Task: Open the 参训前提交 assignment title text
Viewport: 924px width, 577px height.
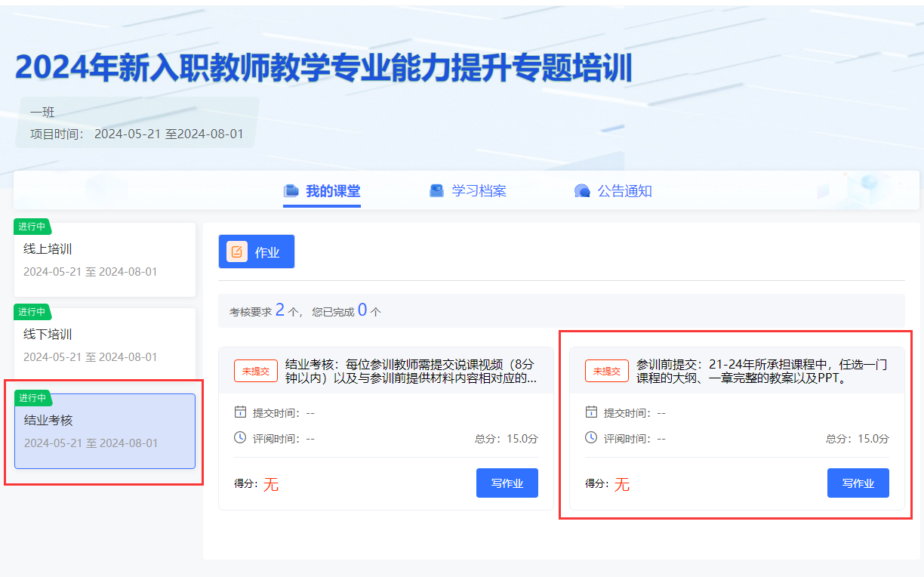Action: click(x=762, y=371)
